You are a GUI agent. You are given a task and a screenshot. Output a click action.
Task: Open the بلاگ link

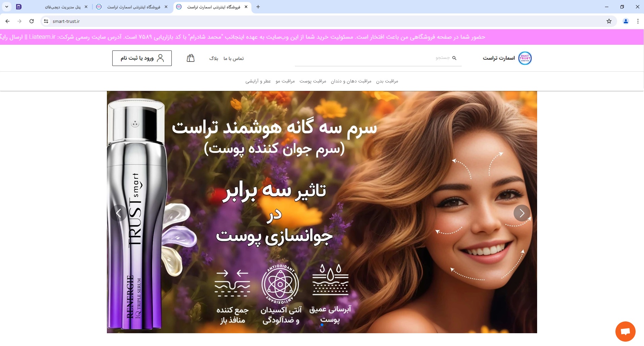[214, 59]
